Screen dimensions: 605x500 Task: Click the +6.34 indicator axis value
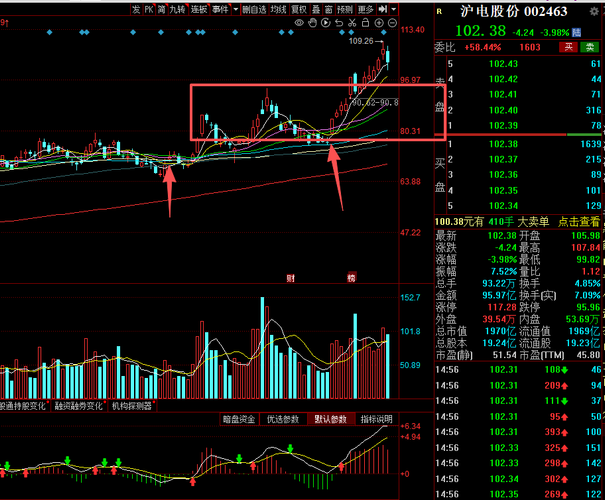click(411, 426)
